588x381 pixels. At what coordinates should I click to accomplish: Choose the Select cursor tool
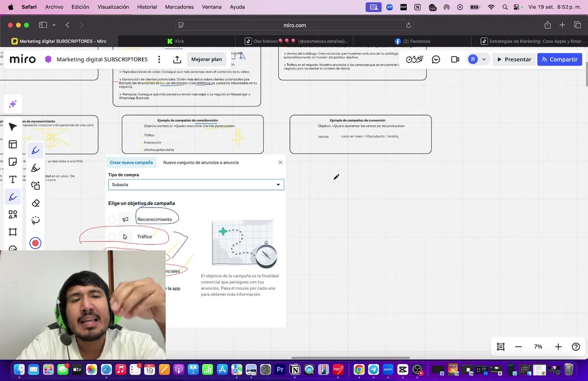click(x=13, y=127)
